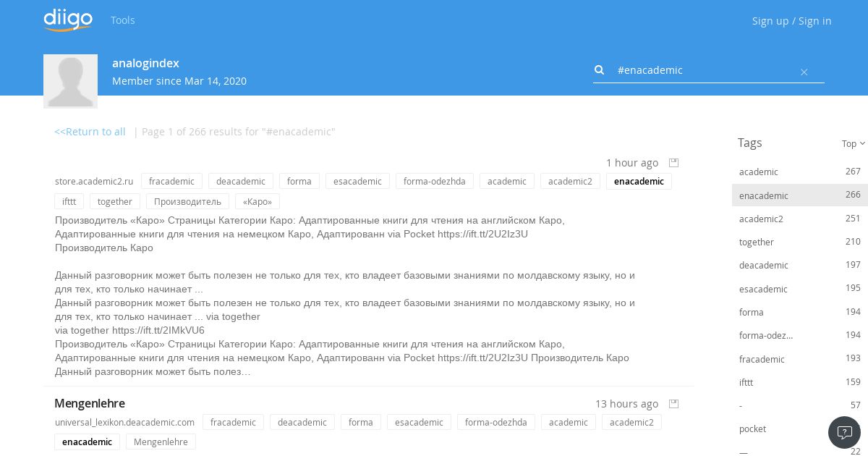Image resolution: width=868 pixels, height=456 pixels.
Task: Select esacademic tag with count 195
Action: (799, 289)
